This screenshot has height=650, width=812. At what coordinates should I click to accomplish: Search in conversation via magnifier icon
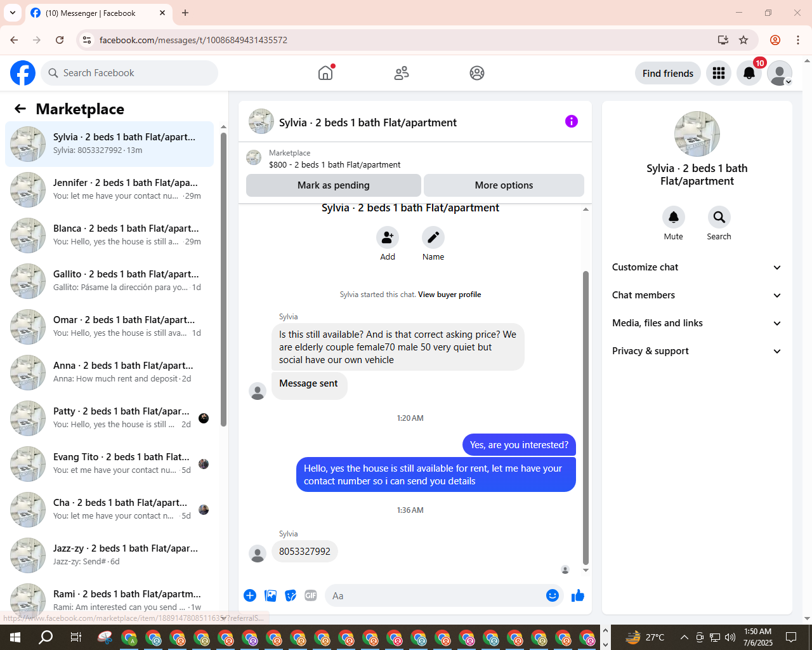point(719,217)
